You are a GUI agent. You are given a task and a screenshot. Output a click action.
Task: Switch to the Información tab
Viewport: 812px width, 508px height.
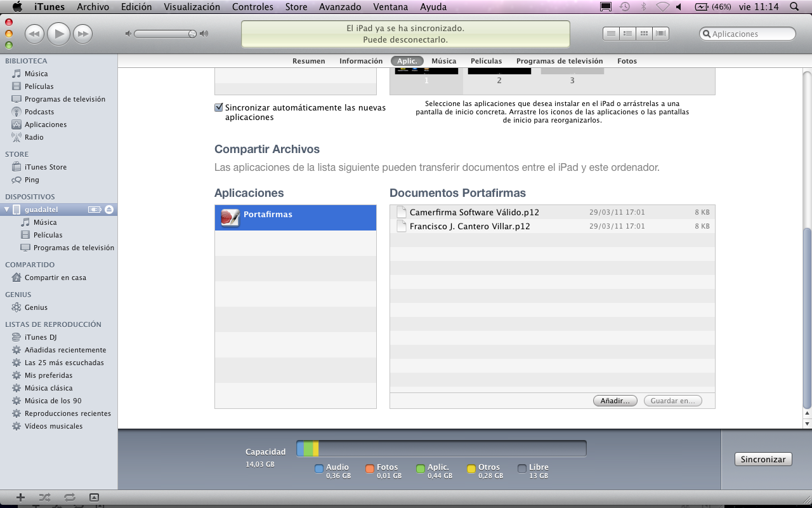(x=361, y=61)
